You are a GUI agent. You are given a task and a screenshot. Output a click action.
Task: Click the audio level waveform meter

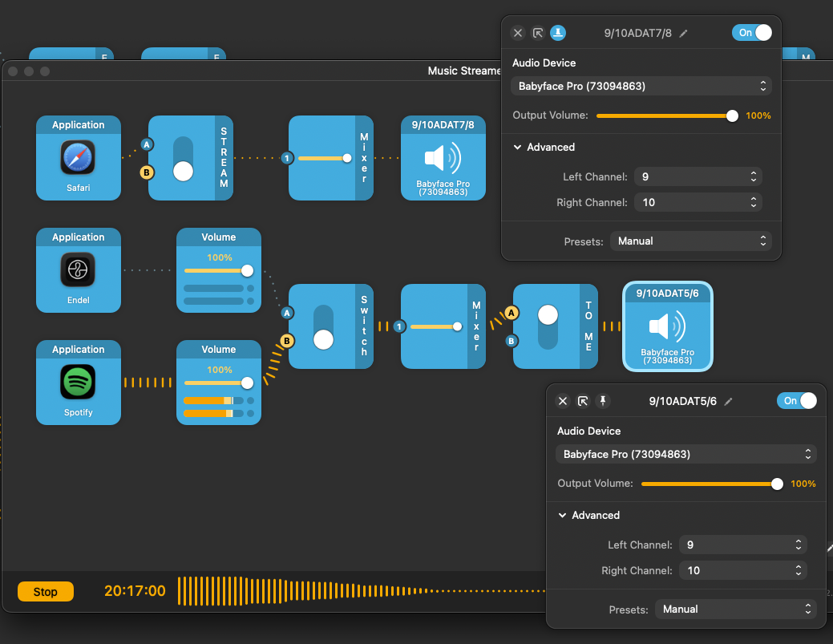pos(362,591)
